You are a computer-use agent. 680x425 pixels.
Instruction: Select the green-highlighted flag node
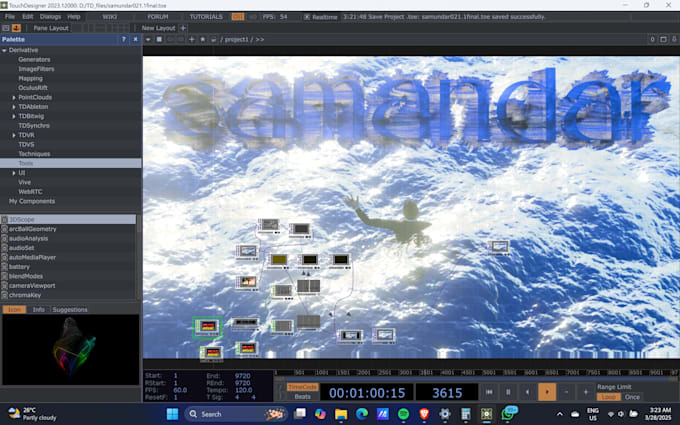[x=207, y=327]
